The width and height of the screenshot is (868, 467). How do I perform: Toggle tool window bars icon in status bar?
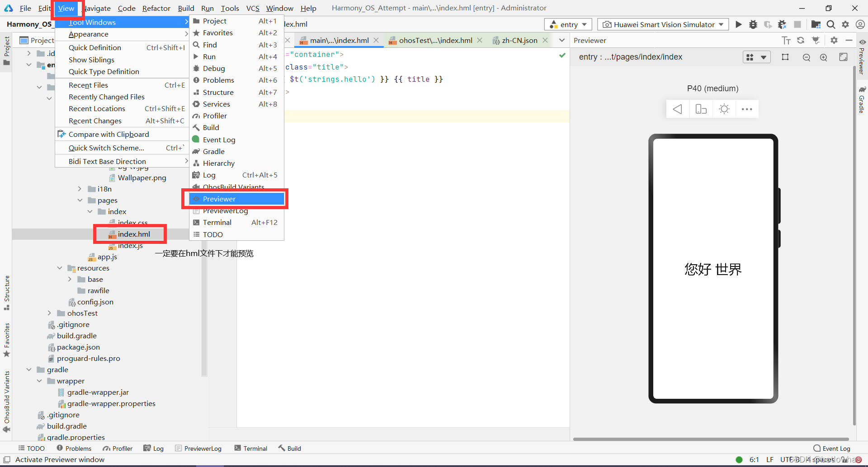7,460
